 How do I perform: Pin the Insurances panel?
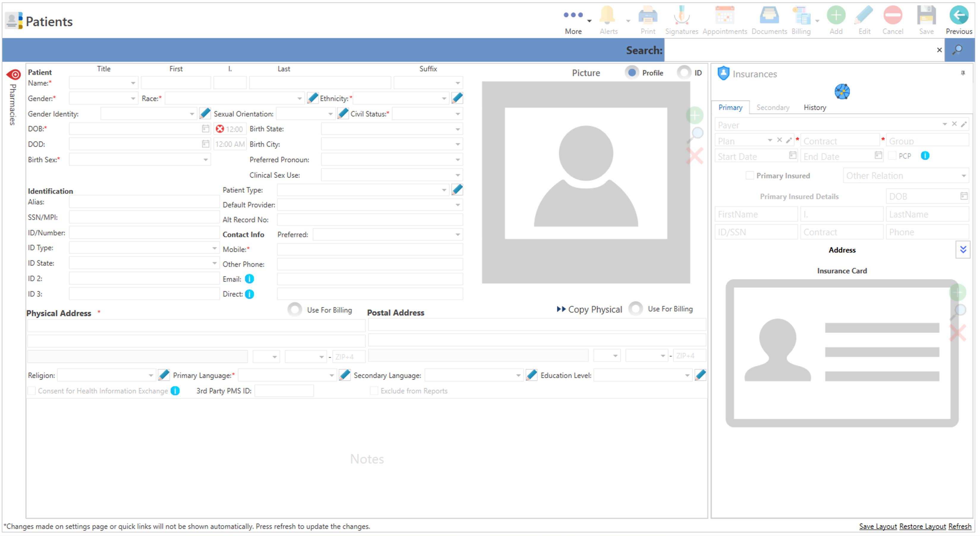[962, 73]
